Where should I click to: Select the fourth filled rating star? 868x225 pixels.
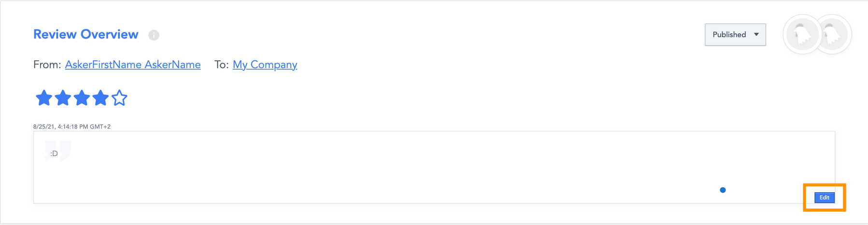pyautogui.click(x=100, y=98)
